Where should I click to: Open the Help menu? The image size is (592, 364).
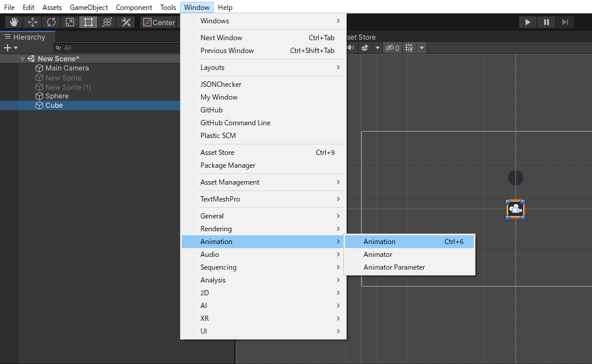tap(225, 8)
